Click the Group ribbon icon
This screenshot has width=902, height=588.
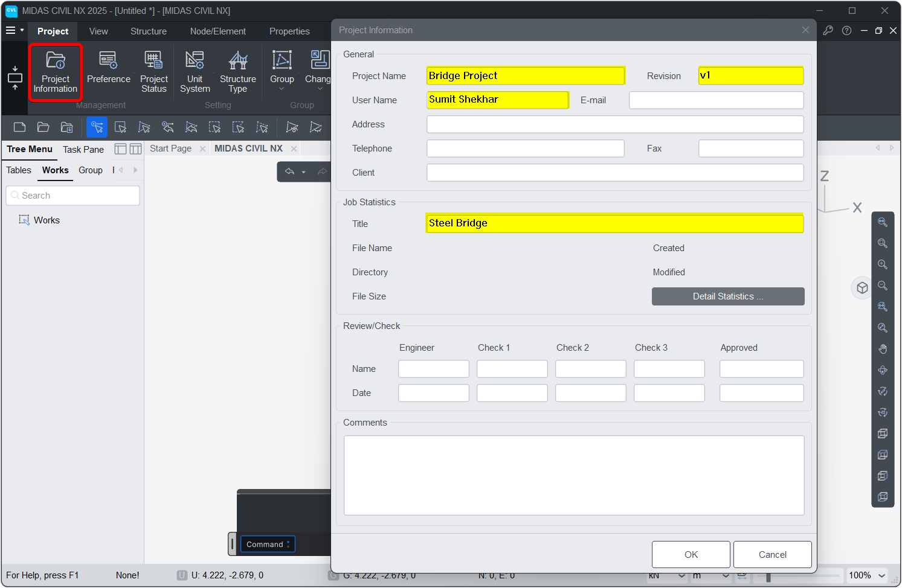point(282,60)
